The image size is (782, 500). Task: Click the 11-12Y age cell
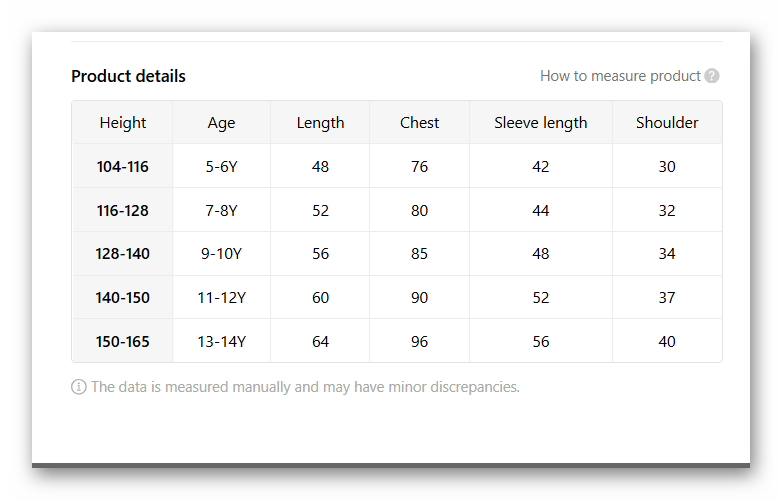(x=221, y=298)
